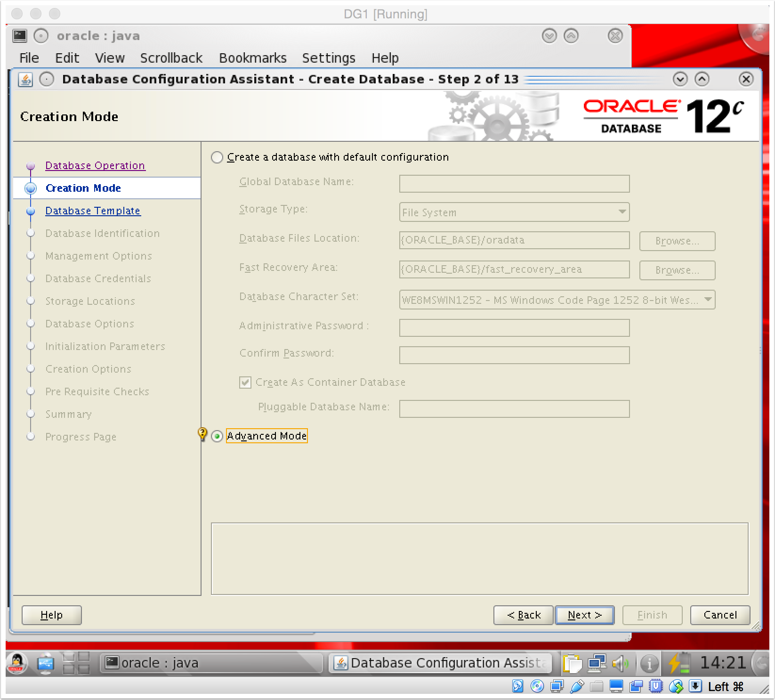Open the Database Character Set dropdown
This screenshot has height=700, width=775.
(x=557, y=300)
